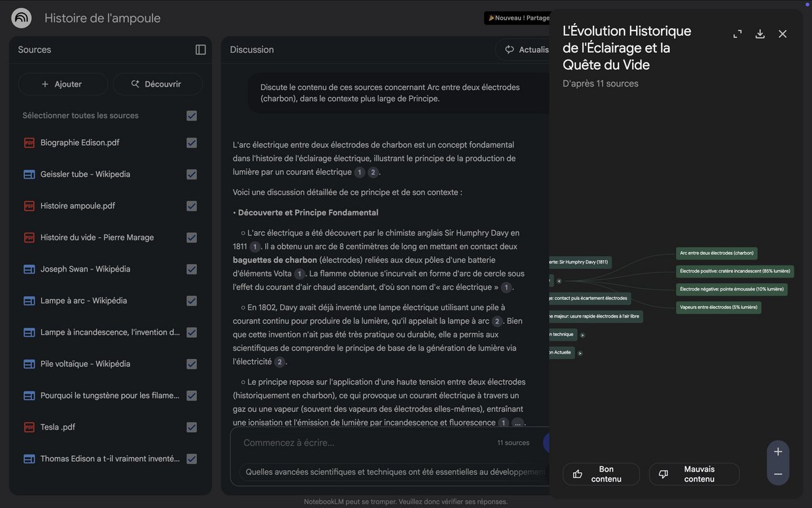
Task: Open citation 1 after 'd'éléments Volta'
Action: (x=300, y=274)
